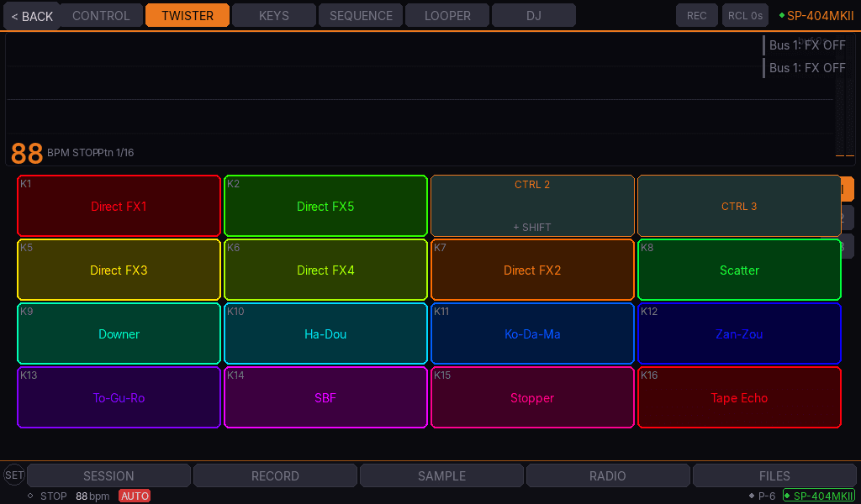Open the RADIO section
The image size is (861, 504).
point(608,475)
